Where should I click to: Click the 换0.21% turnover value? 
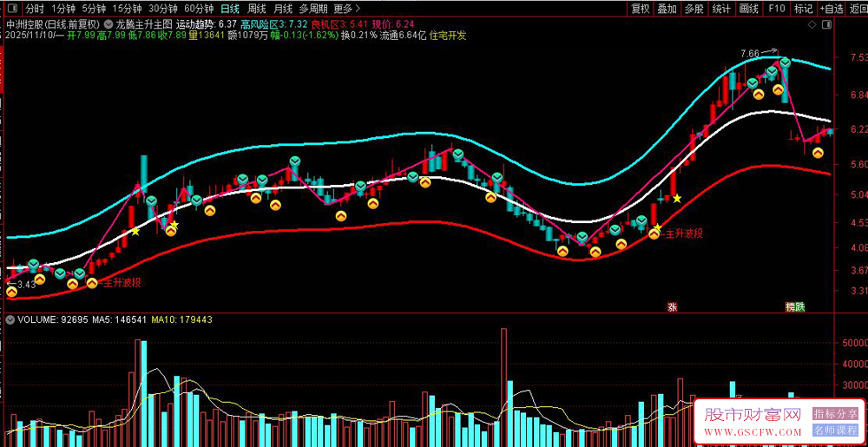(x=358, y=36)
